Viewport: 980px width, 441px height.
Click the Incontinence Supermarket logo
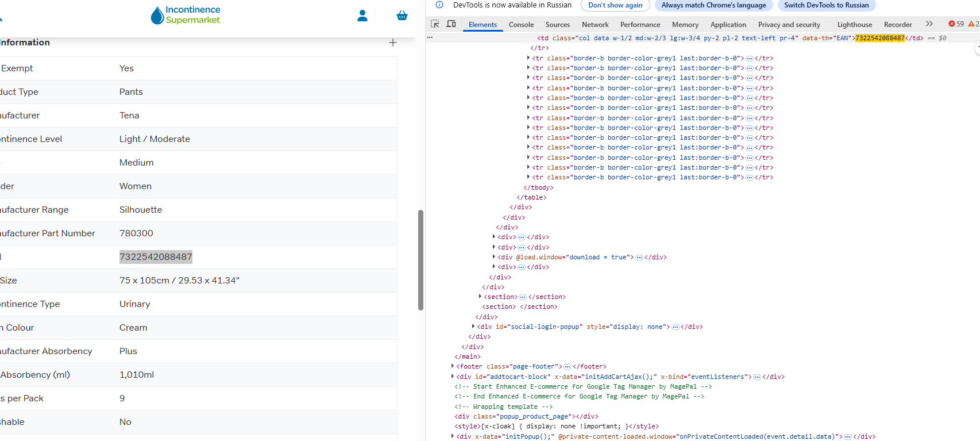186,15
